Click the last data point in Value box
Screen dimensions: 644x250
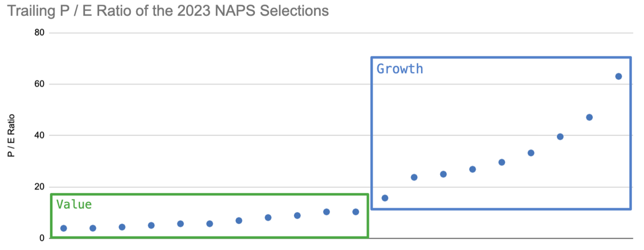point(356,212)
